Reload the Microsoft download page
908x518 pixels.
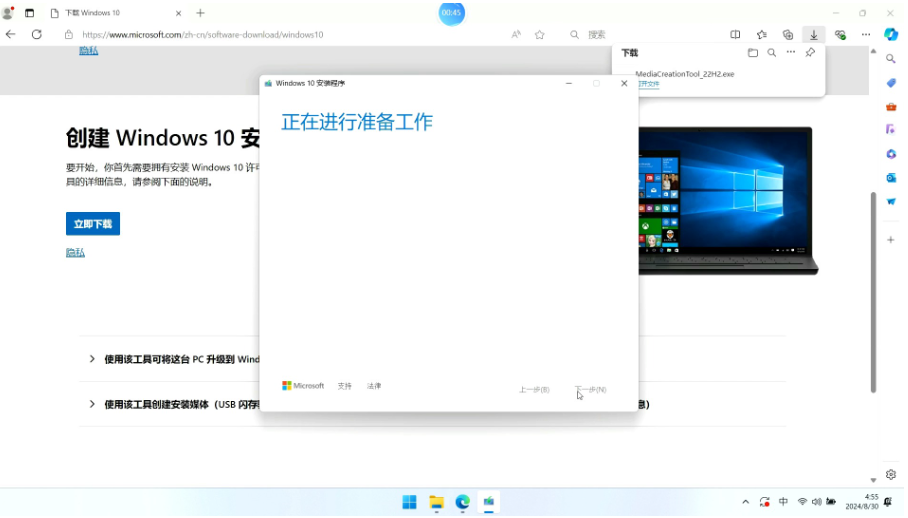(x=36, y=34)
